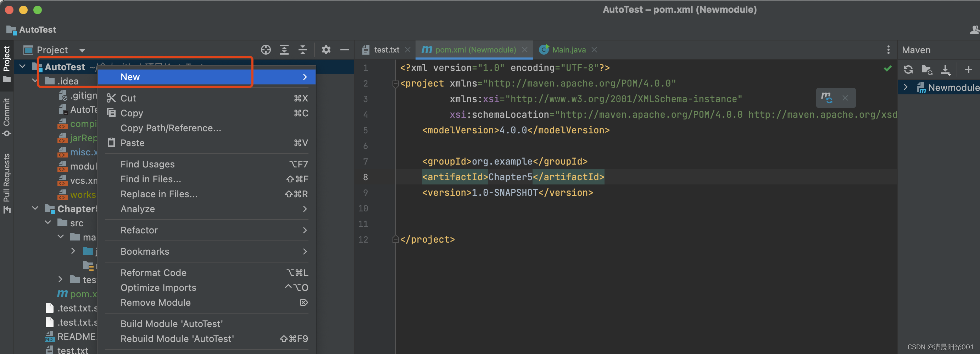Image resolution: width=980 pixels, height=354 pixels.
Task: Hide the Project tool window with minus icon
Action: (x=344, y=50)
